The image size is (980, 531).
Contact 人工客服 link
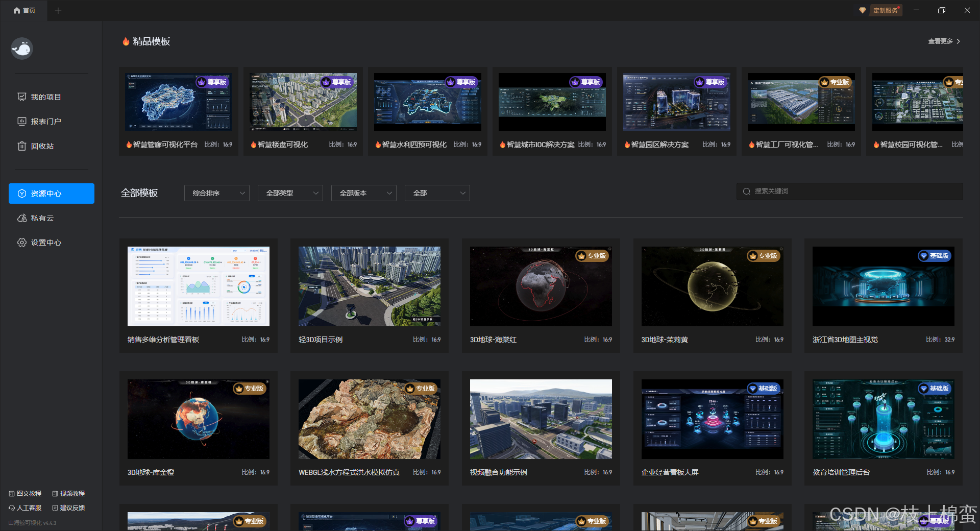[25, 508]
